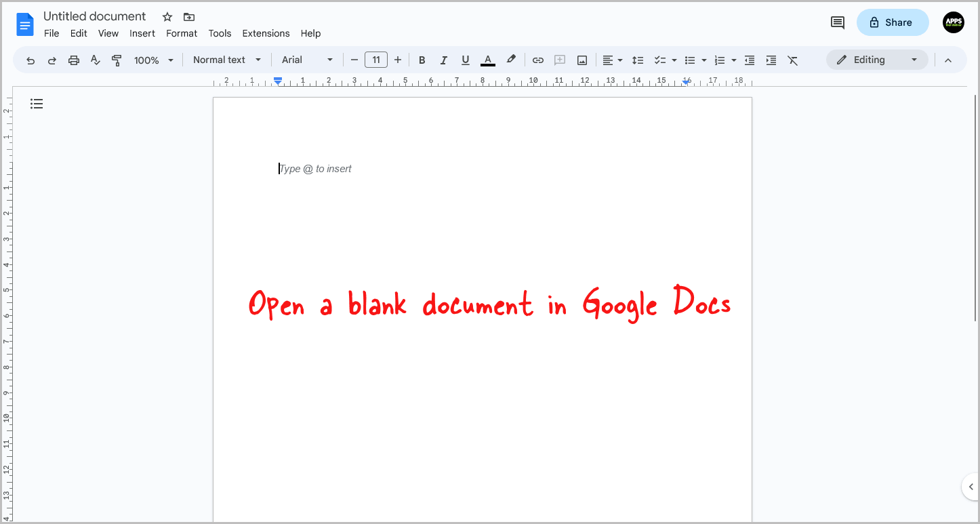Screen dimensions: 980x524
Task: Open the Arial font dropdown
Action: 308,60
